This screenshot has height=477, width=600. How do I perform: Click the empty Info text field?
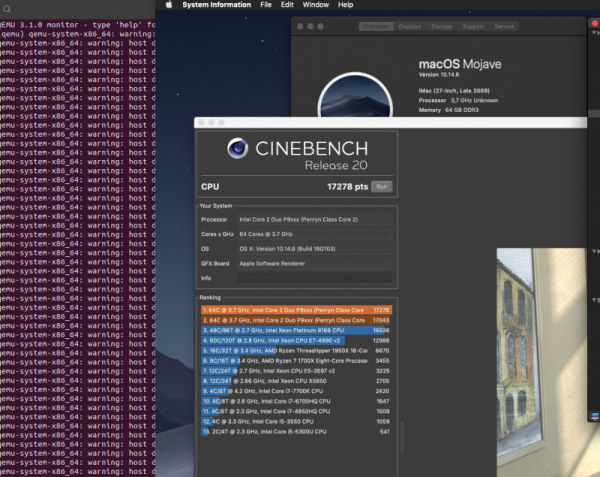point(313,277)
